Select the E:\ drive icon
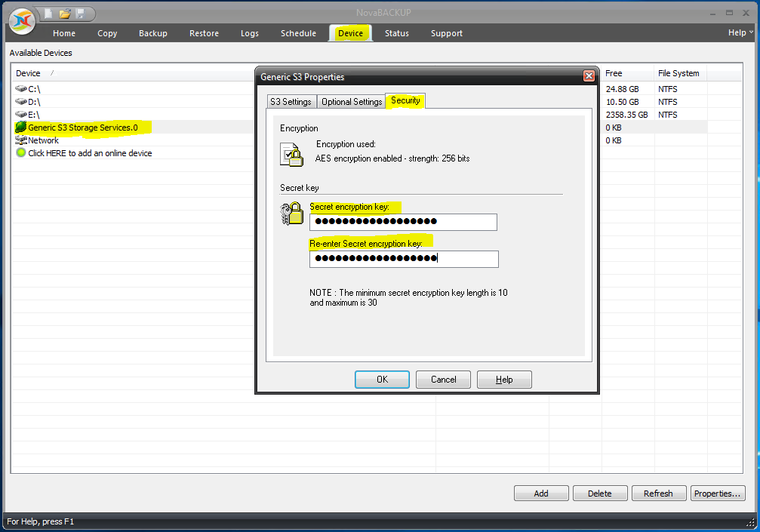 point(21,115)
